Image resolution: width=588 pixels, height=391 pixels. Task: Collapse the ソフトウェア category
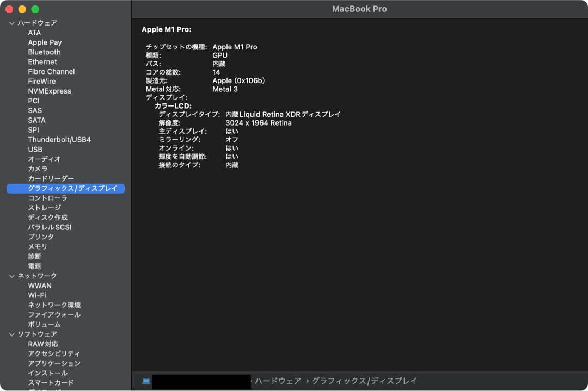point(11,334)
